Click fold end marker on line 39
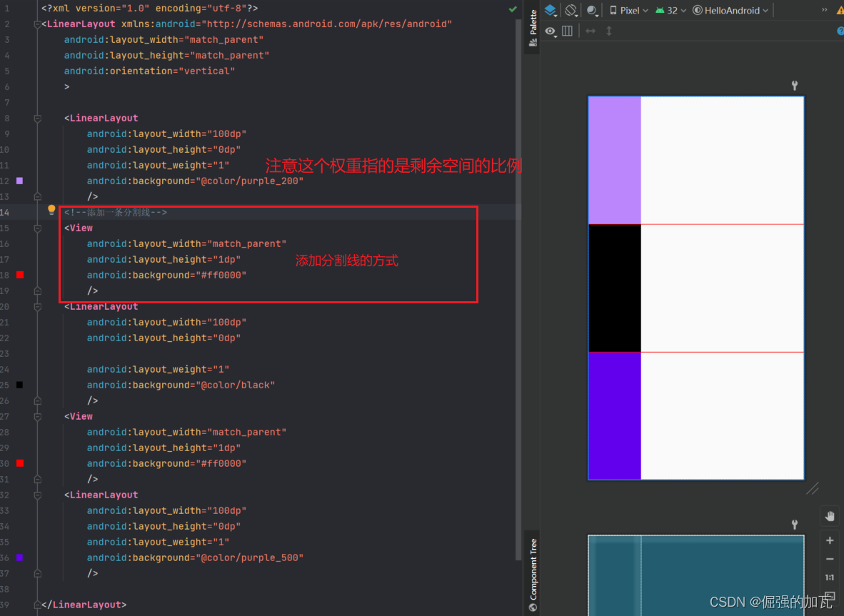 37,604
